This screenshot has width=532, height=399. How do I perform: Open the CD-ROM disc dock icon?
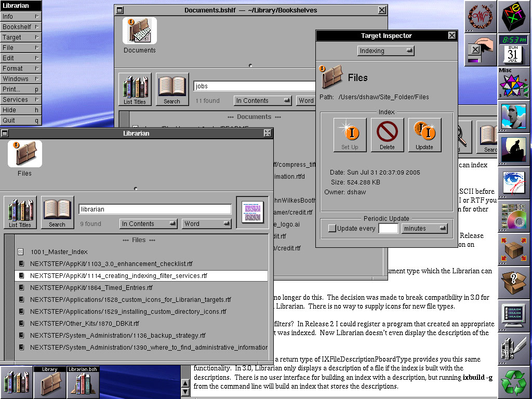tap(514, 216)
